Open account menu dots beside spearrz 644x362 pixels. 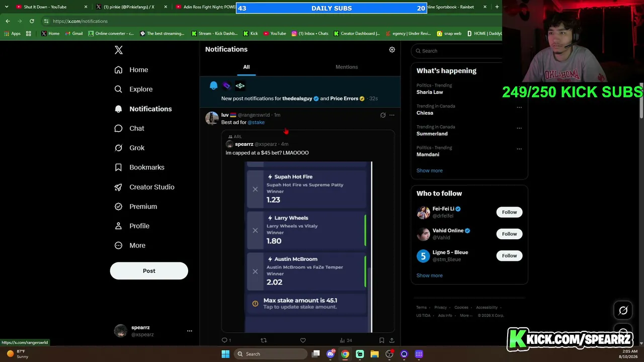point(190,331)
